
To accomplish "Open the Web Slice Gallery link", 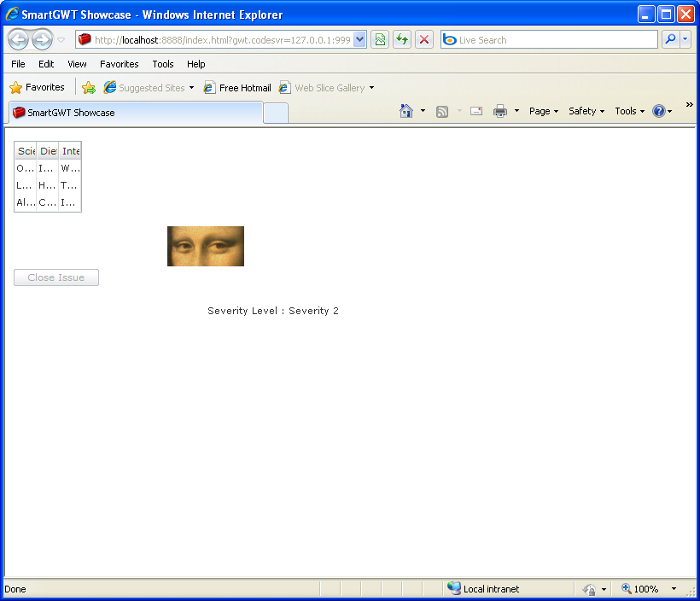I will (322, 88).
